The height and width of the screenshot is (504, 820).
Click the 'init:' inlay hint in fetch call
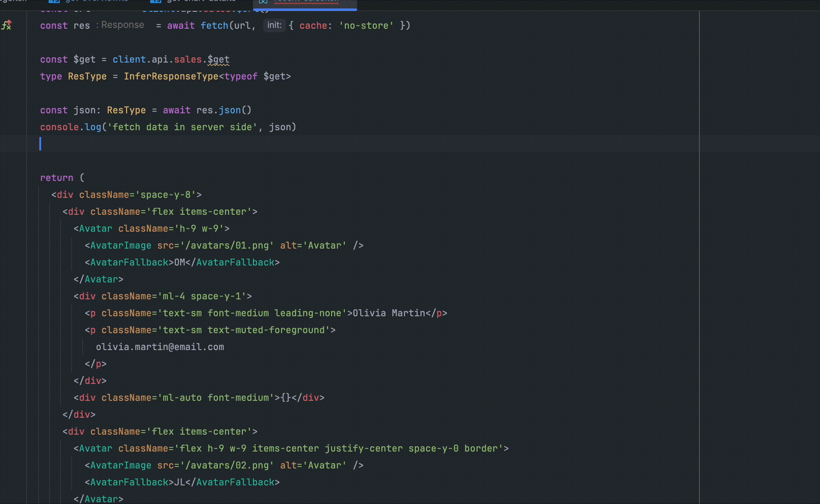274,25
